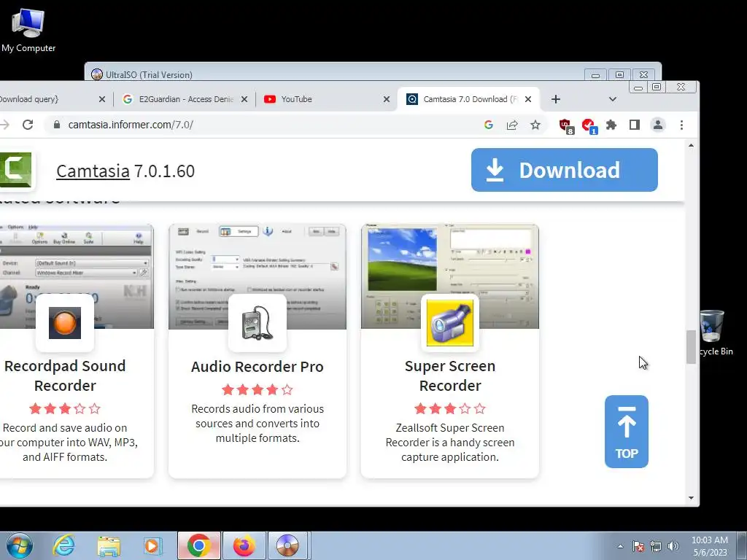This screenshot has height=560, width=747.
Task: Open the uBlock Origin extension icon
Action: coord(566,125)
